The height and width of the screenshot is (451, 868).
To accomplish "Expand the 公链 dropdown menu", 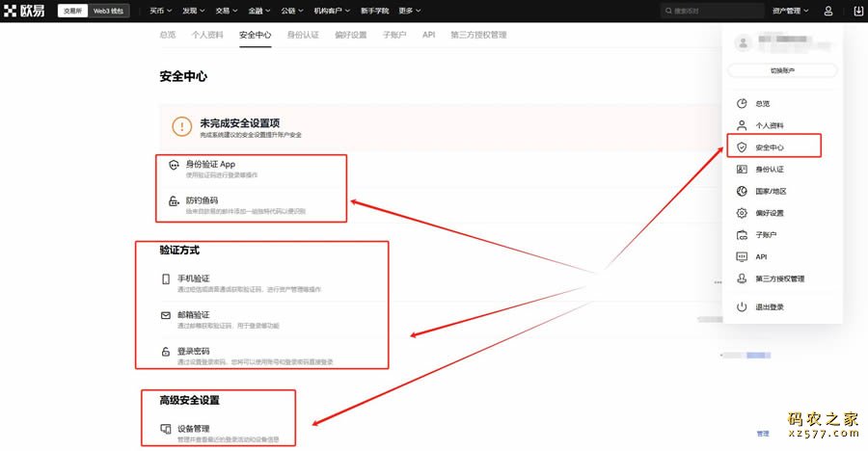I will point(291,11).
